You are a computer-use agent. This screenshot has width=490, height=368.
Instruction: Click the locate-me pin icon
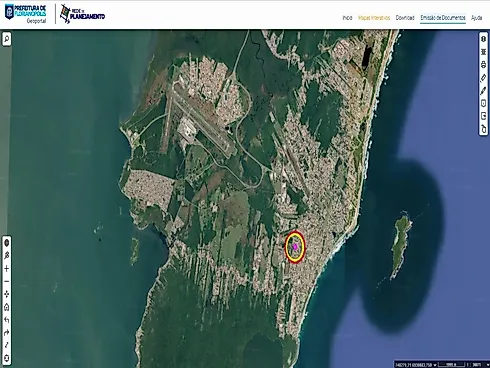coord(6,256)
